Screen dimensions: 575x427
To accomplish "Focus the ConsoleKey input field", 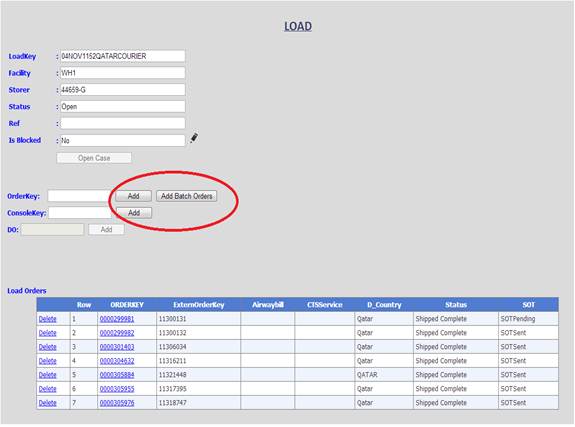I will click(x=80, y=213).
